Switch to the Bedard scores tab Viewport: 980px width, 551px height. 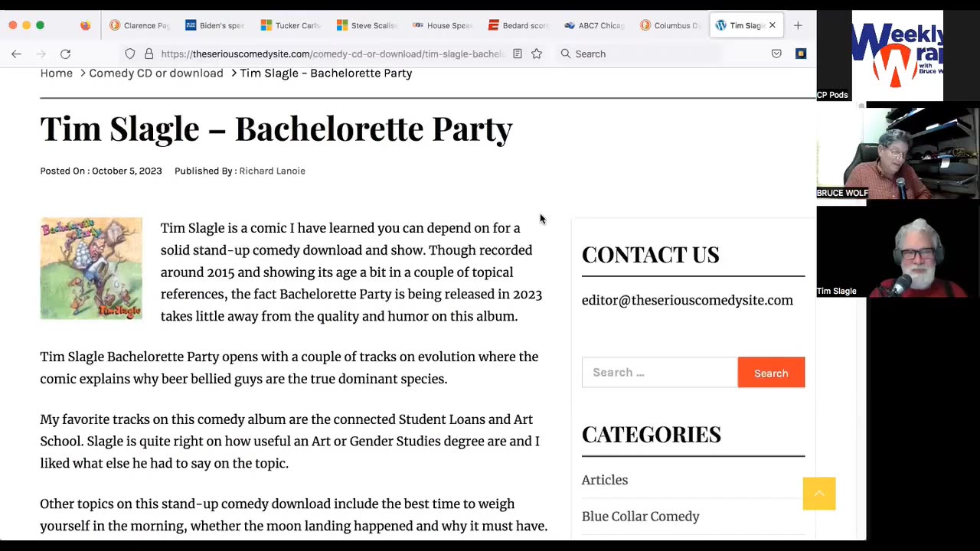tap(518, 25)
